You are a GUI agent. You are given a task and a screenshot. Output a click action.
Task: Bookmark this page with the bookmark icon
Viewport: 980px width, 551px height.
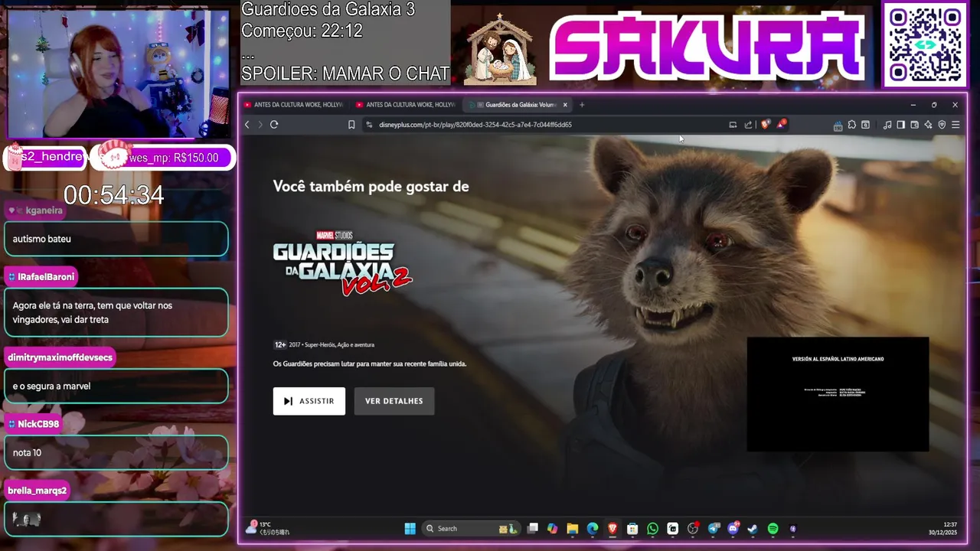[351, 125]
